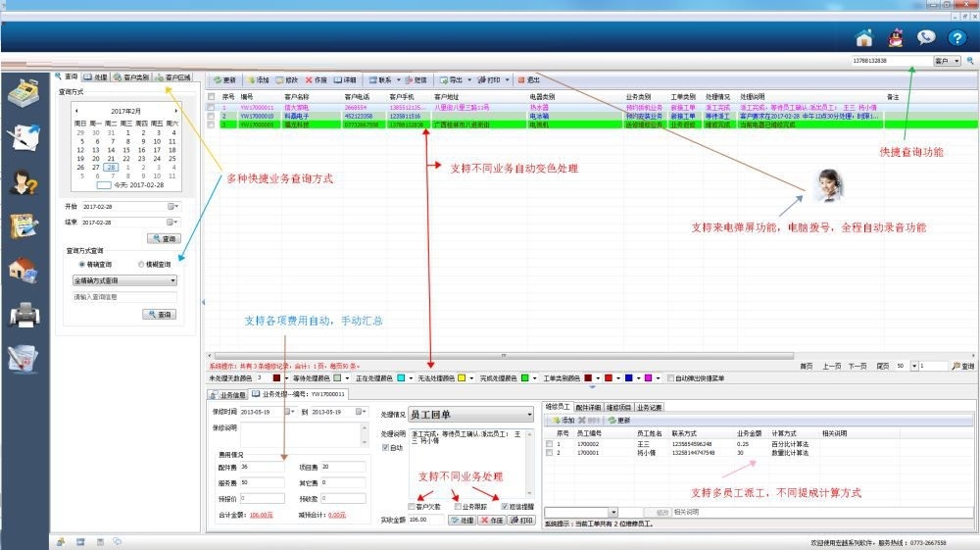The image size is (980, 550).
Task: Toggle the 业务跟踪 checkbox
Action: tap(458, 506)
